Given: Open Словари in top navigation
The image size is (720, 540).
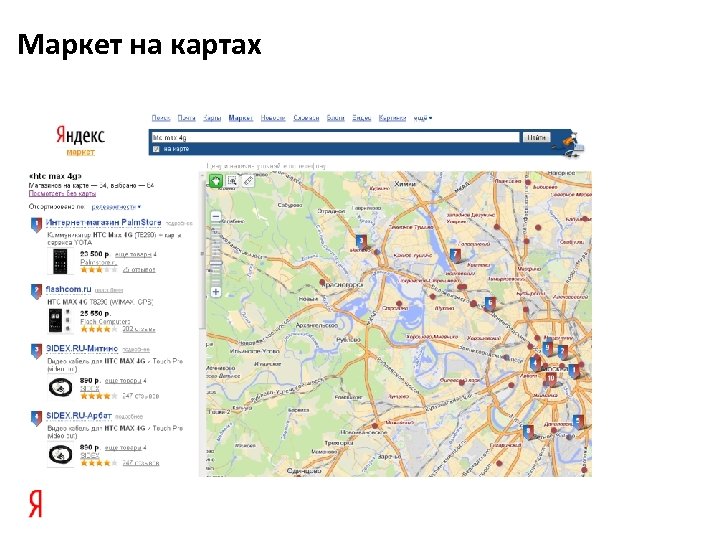Looking at the screenshot, I should [x=306, y=118].
